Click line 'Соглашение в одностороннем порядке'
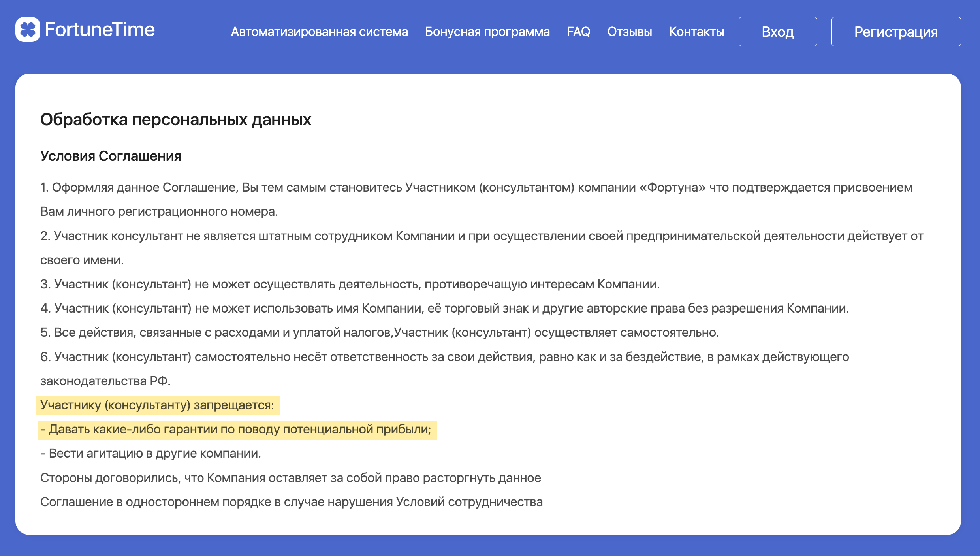Screen dimensions: 980x556 point(291,502)
